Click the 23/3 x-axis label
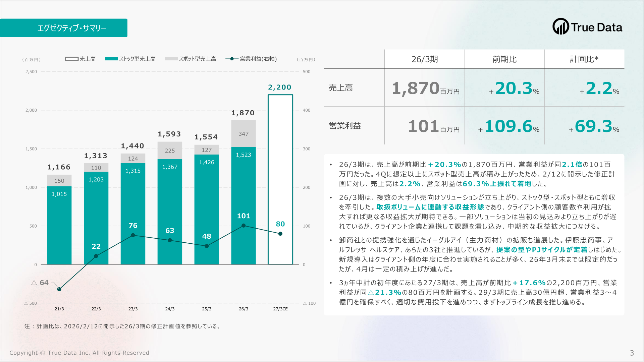Viewport: 644px width, 362px height. pos(133,309)
